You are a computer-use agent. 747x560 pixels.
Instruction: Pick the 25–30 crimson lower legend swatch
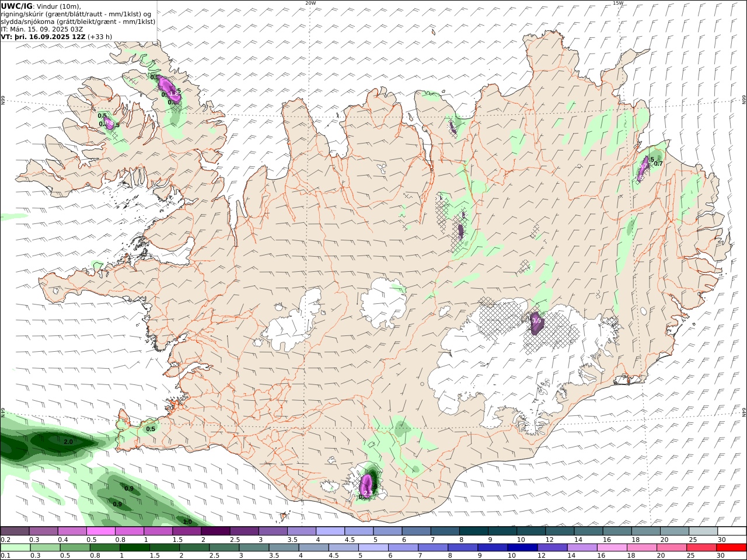[x=701, y=547]
